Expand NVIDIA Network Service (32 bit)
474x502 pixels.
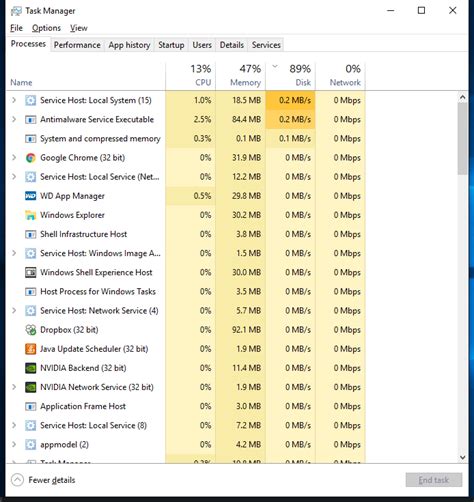tap(14, 387)
